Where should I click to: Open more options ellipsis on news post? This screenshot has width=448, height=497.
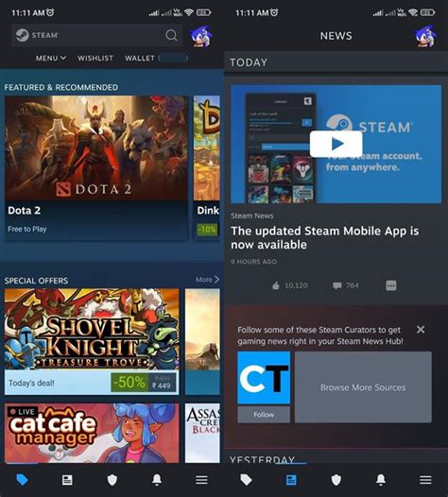391,285
